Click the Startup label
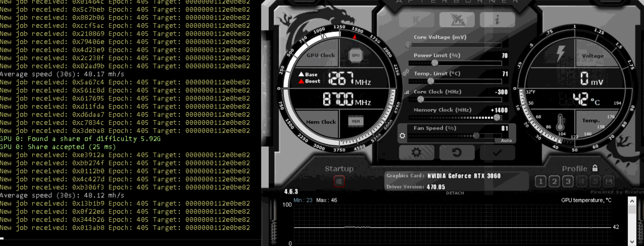Image resolution: width=644 pixels, height=246 pixels. coord(339,169)
